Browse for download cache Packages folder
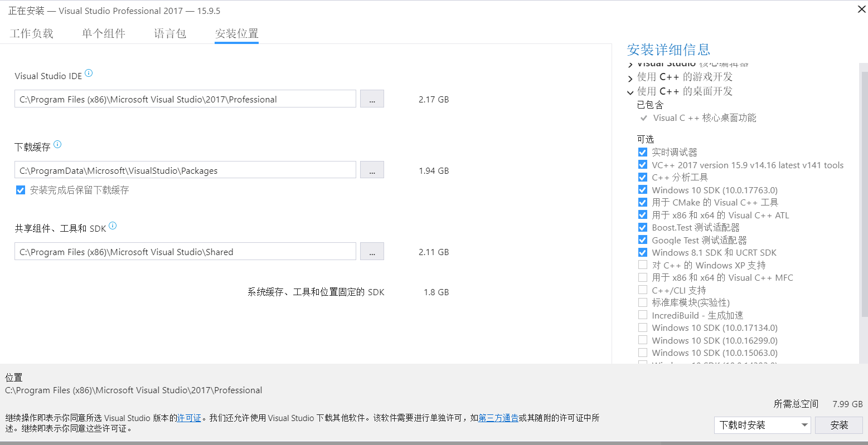 point(372,170)
